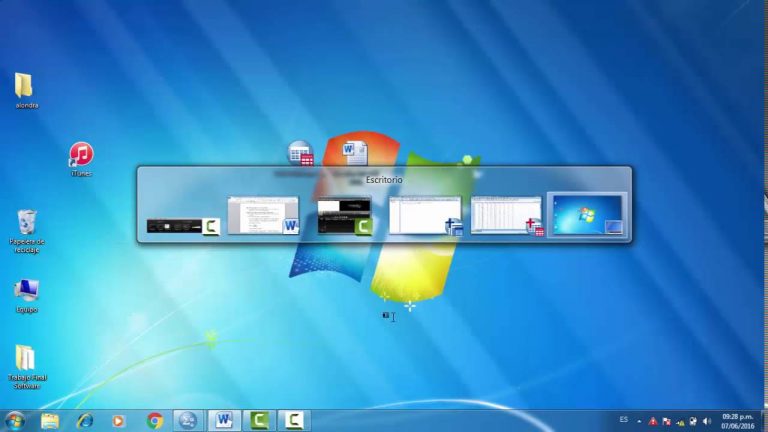Pick the switcher thumbnail with blue cross icon
768x432 pixels.
pyautogui.click(x=425, y=216)
